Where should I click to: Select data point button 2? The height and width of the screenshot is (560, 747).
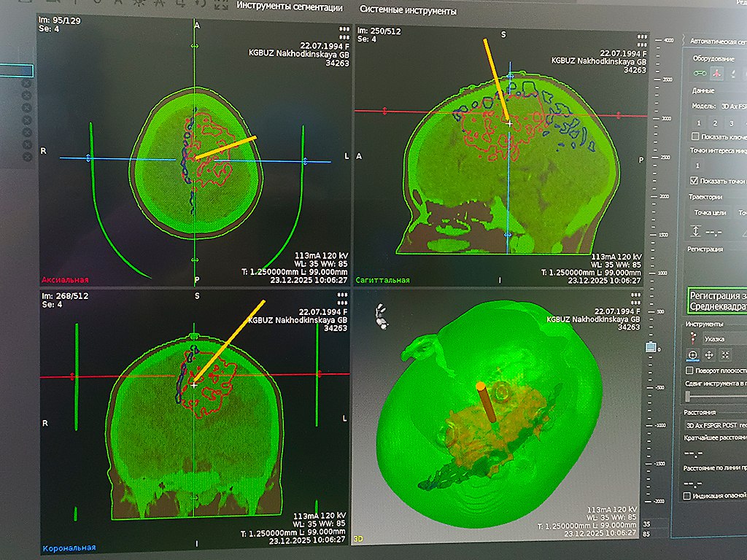[715, 123]
